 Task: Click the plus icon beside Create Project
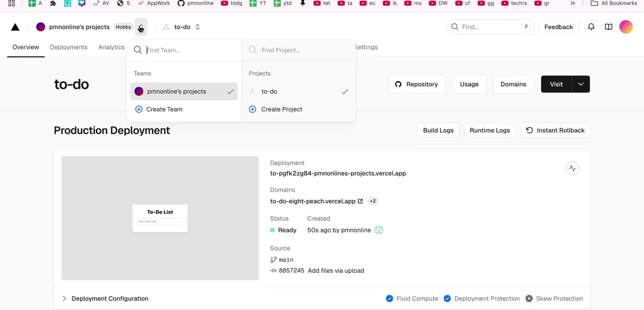click(253, 109)
